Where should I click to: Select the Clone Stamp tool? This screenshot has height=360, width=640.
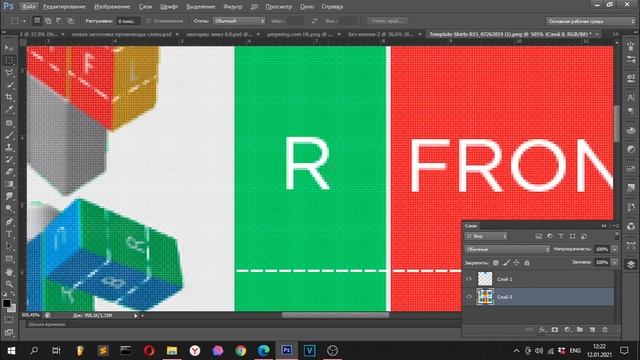point(9,147)
